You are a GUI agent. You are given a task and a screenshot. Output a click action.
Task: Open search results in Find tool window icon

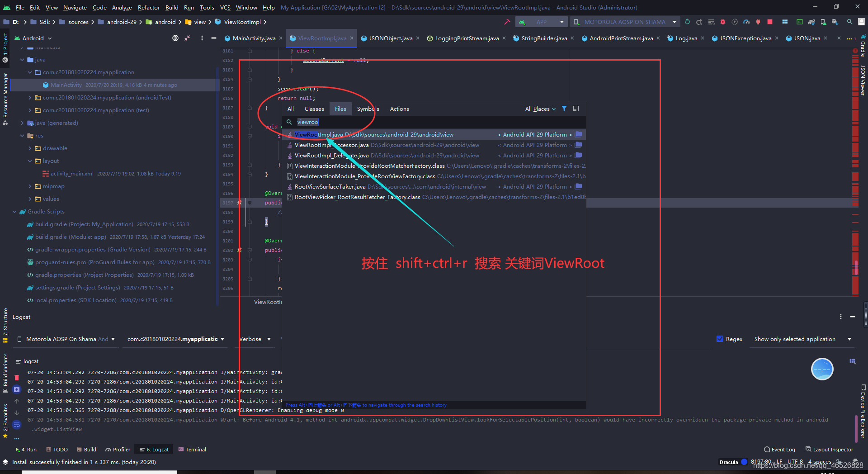[576, 109]
